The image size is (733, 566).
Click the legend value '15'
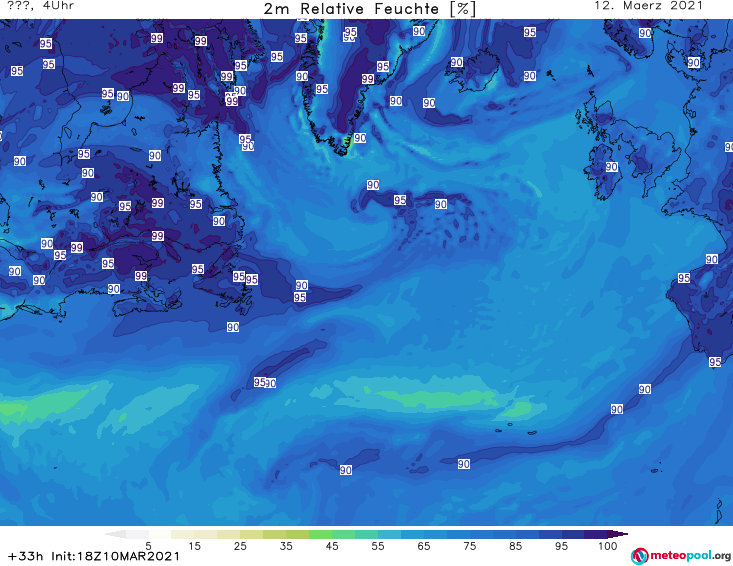pyautogui.click(x=194, y=546)
